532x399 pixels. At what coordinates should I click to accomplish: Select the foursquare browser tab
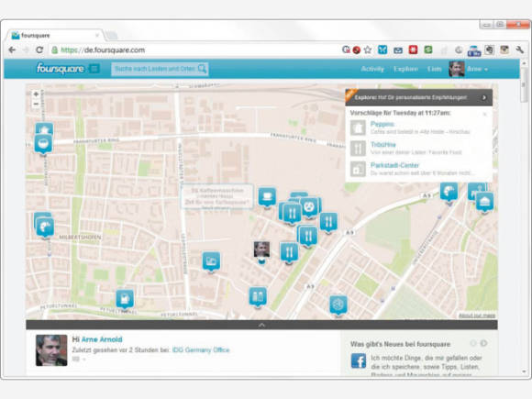pyautogui.click(x=54, y=35)
